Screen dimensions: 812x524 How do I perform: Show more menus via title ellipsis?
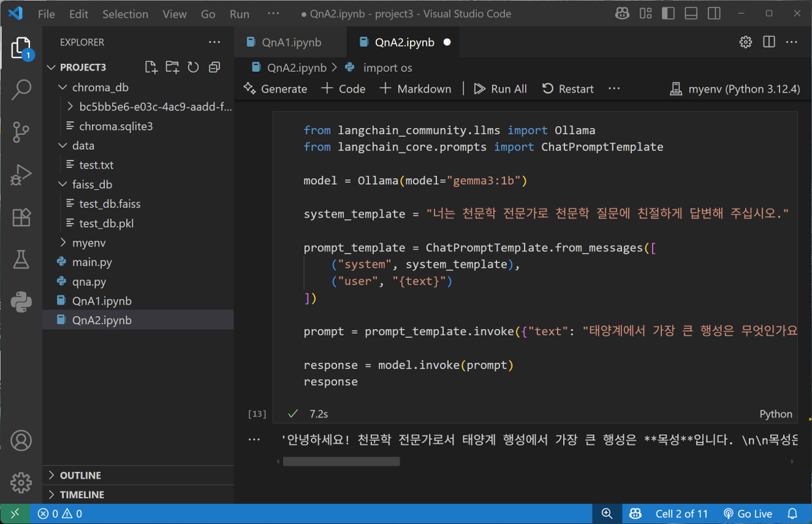coord(273,14)
